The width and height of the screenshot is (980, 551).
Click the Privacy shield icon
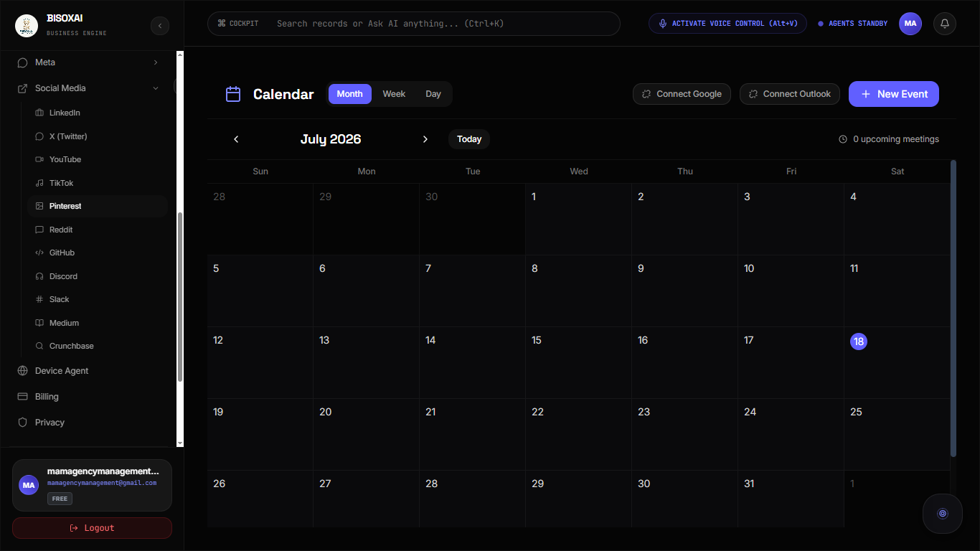22,423
